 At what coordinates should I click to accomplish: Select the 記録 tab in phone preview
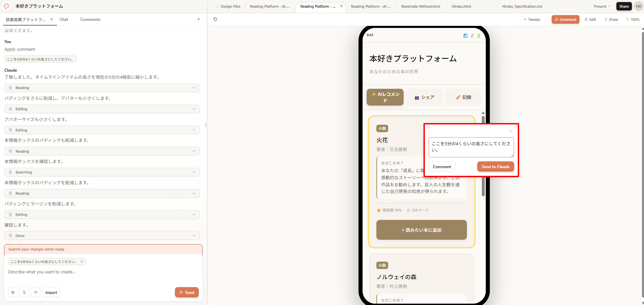463,97
